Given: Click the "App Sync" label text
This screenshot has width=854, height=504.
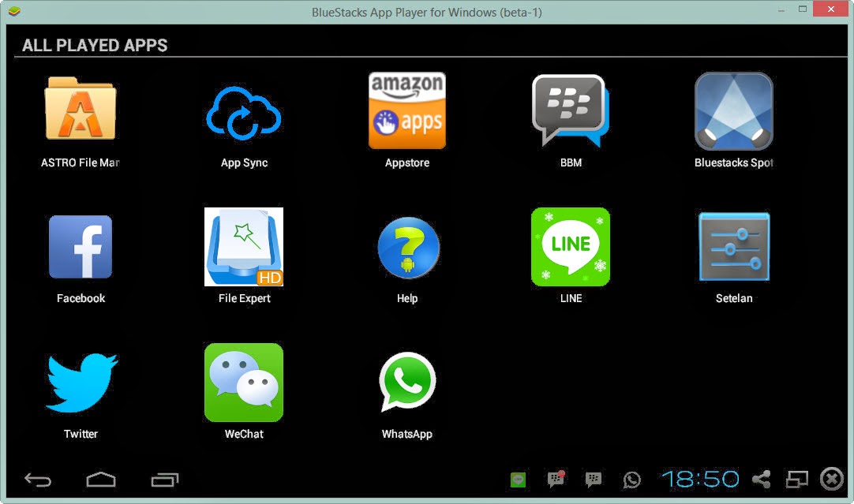Looking at the screenshot, I should tap(244, 162).
